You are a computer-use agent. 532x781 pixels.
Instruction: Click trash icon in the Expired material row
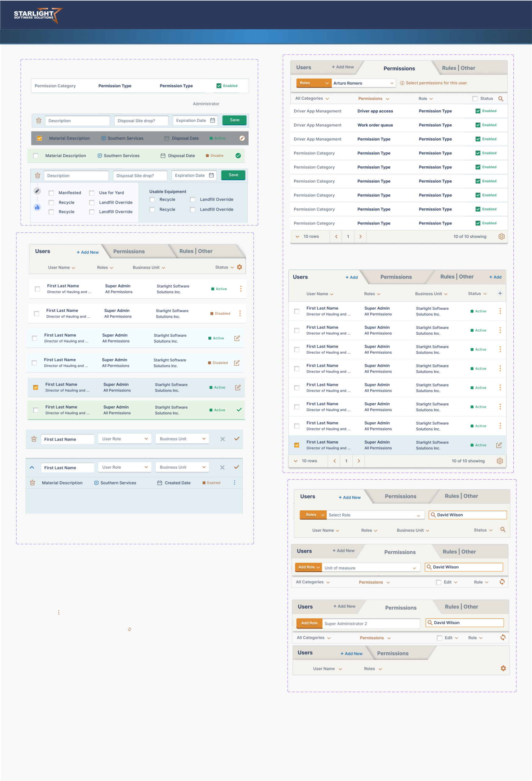coord(33,483)
